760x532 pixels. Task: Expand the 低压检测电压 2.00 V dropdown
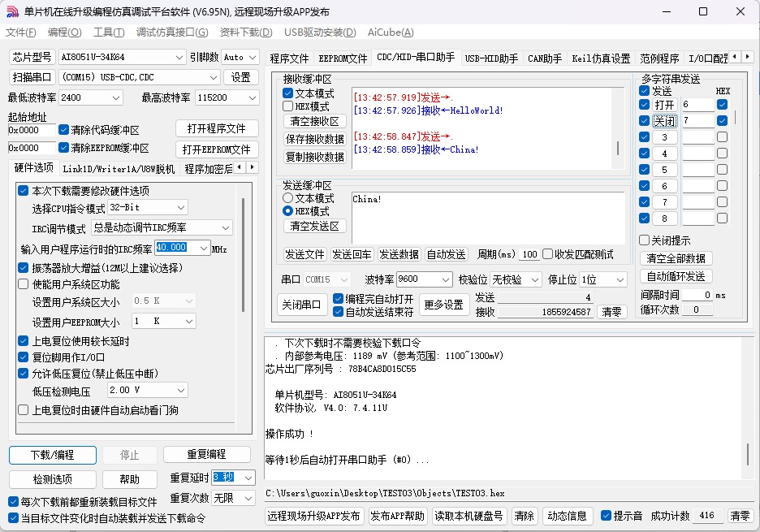point(181,390)
